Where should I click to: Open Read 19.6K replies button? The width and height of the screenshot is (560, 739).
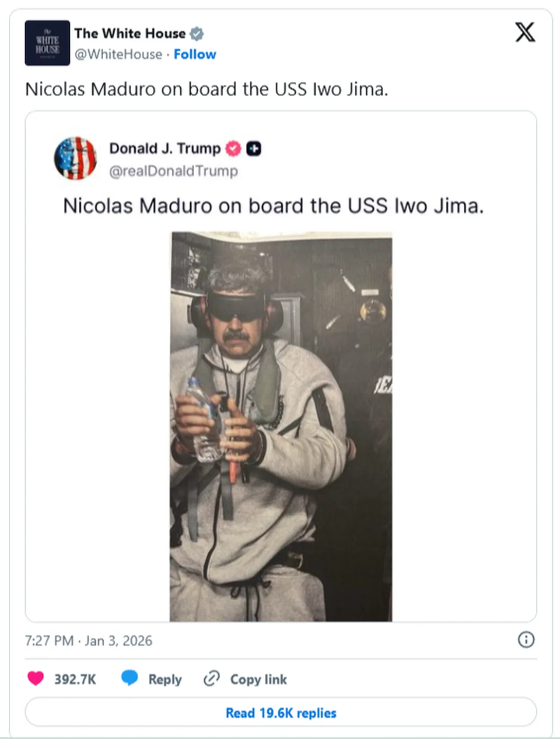click(x=281, y=713)
